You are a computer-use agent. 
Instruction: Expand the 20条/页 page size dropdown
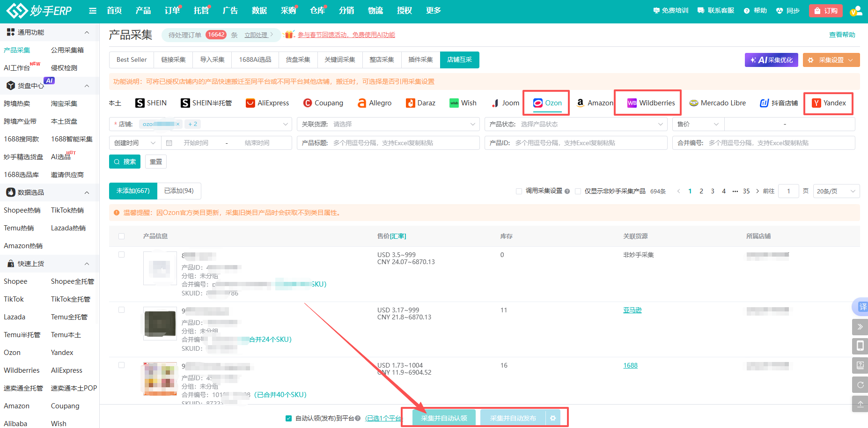click(x=836, y=191)
